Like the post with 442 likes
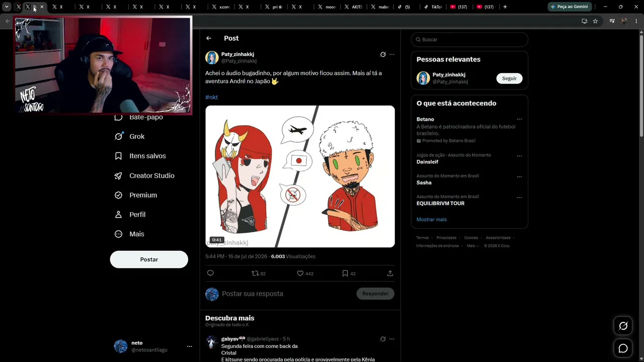Screen dimensions: 644x362 (305, 274)
